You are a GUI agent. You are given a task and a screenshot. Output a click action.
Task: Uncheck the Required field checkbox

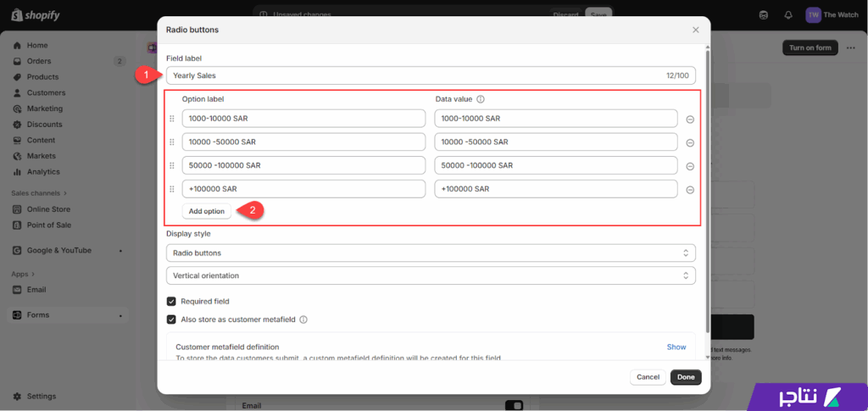coord(171,302)
